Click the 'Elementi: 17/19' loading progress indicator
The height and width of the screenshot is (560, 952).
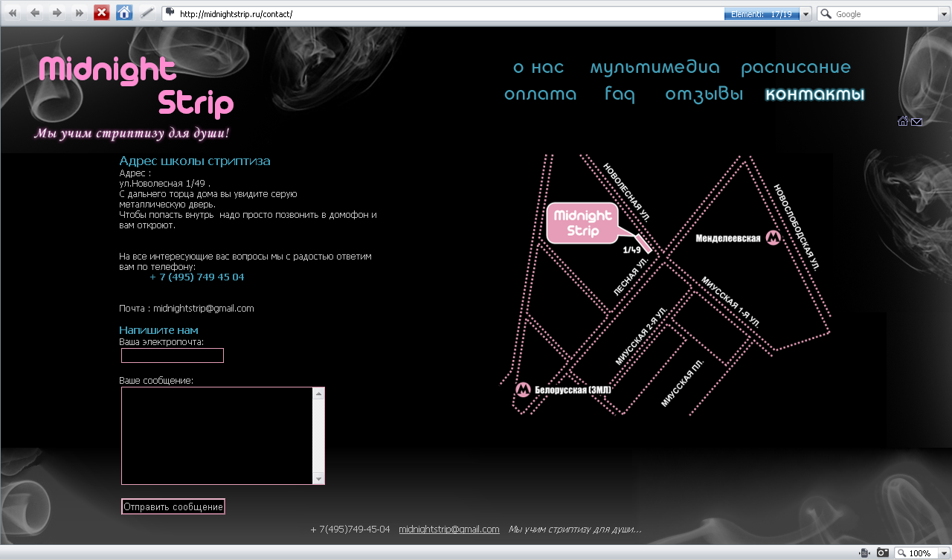point(762,14)
